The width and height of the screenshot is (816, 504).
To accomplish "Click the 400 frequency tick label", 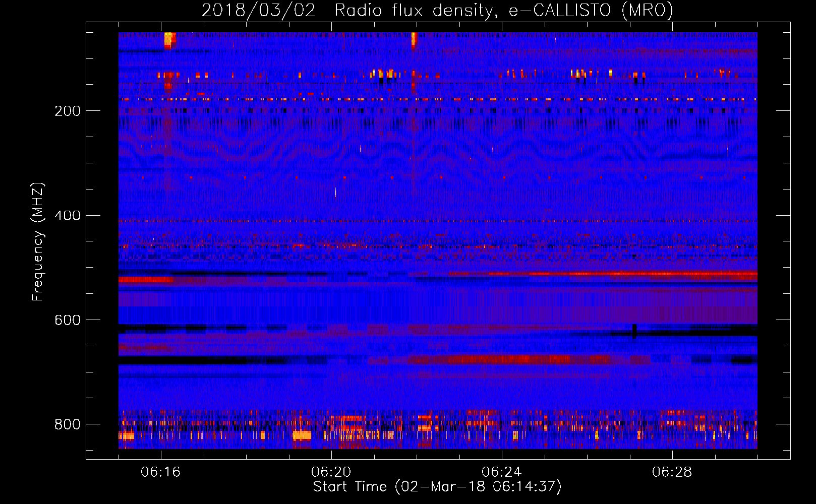I will 68,216.
